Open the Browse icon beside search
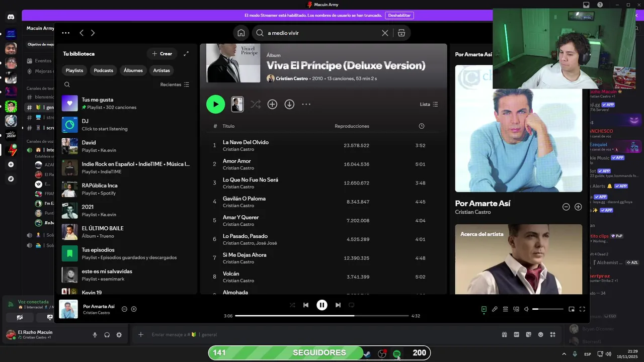This screenshot has width=644, height=362. 401,33
